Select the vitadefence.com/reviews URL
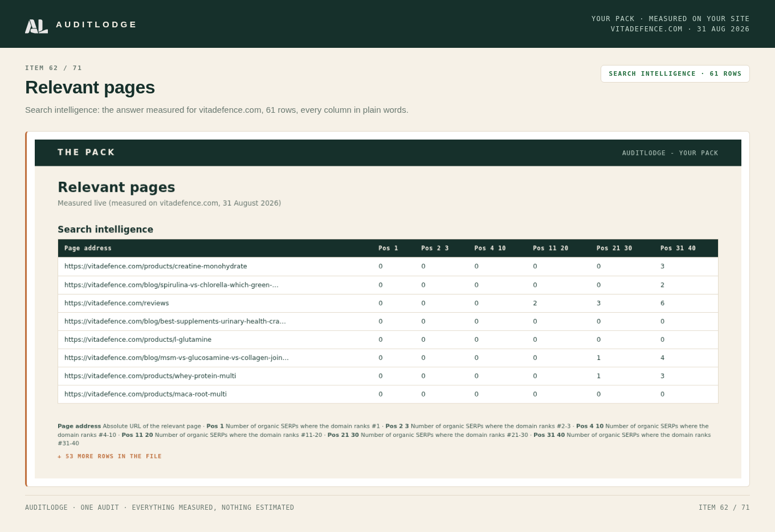Image resolution: width=775 pixels, height=532 pixels. point(117,303)
